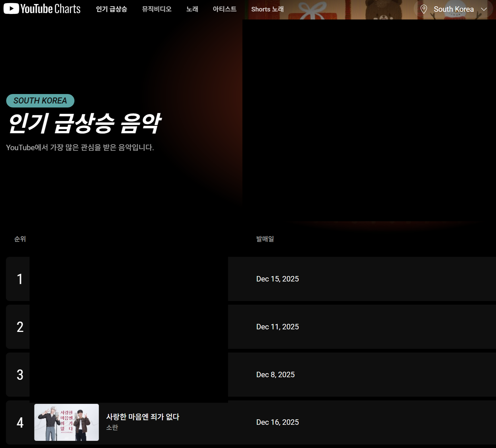496x448 pixels.
Task: Click the Dec 8, 2025 release date
Action: coord(275,375)
